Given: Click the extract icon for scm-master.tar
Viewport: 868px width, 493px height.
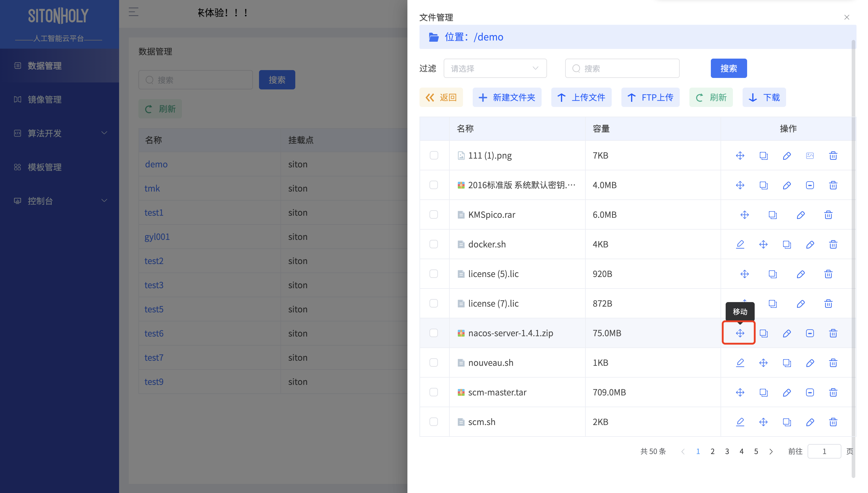Looking at the screenshot, I should pyautogui.click(x=810, y=392).
